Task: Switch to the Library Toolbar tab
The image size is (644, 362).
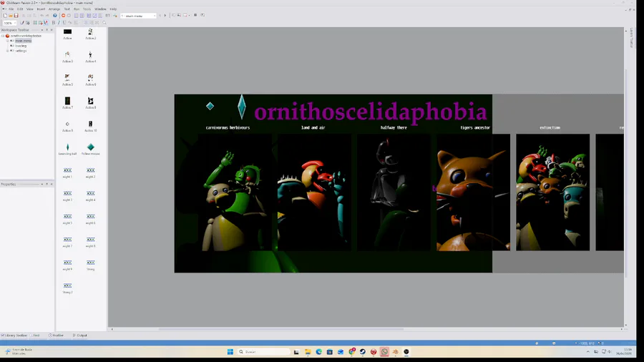Action: click(x=14, y=336)
